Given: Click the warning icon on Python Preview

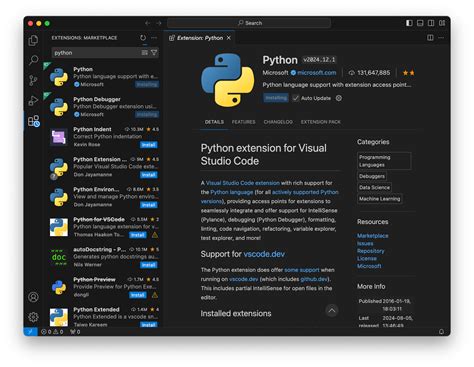Looking at the screenshot, I should [x=155, y=295].
